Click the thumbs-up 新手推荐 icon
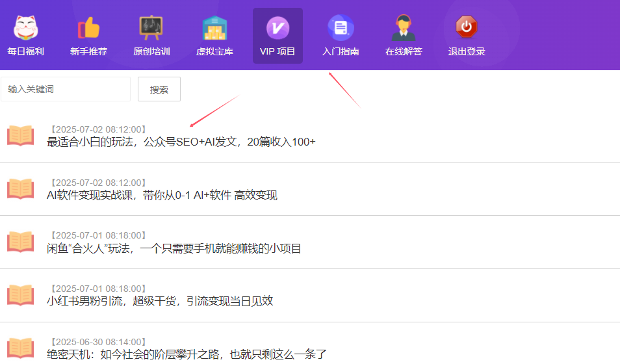The height and width of the screenshot is (364, 620). click(88, 28)
